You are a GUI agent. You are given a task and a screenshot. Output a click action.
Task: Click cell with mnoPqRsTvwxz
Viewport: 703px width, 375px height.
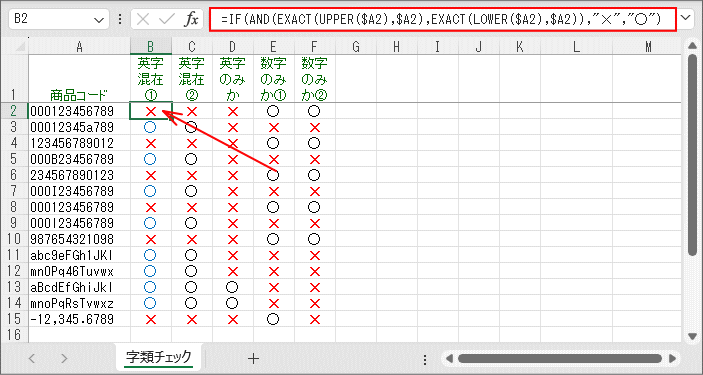click(x=79, y=303)
